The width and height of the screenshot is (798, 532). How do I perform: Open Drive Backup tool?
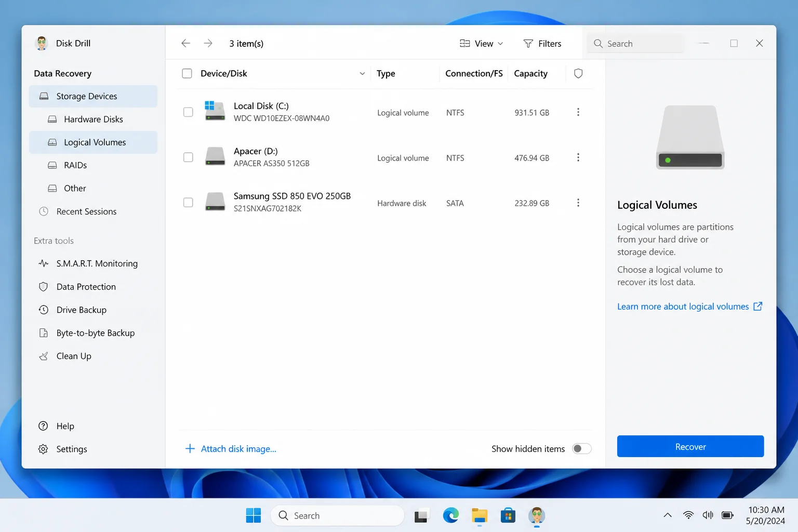93,310
